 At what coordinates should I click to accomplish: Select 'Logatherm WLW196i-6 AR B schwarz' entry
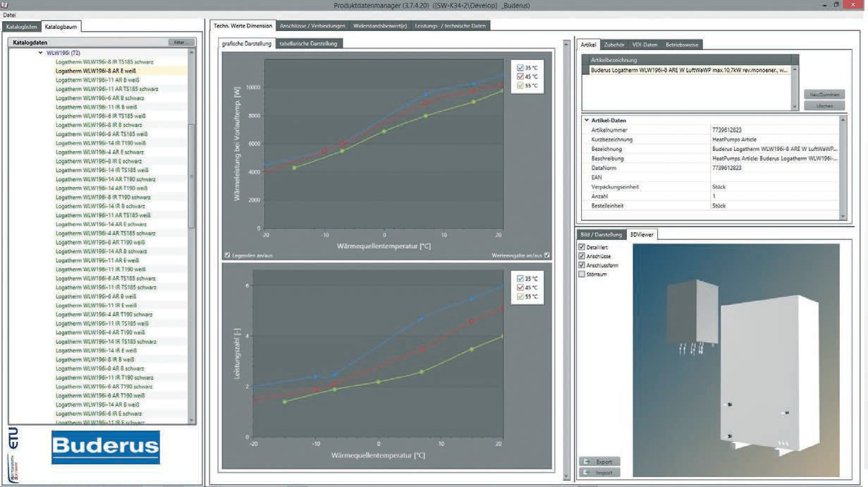point(99,98)
